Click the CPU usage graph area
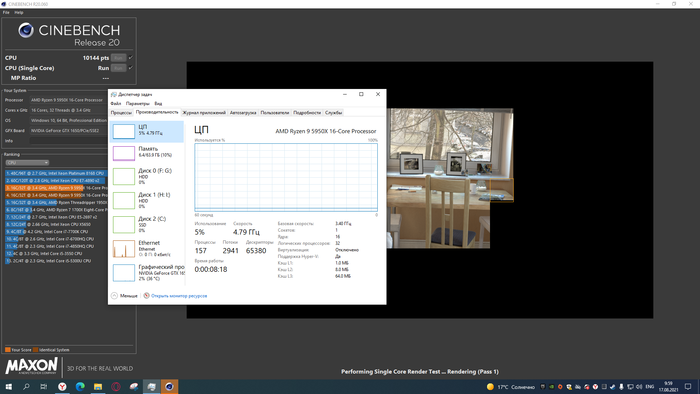 pyautogui.click(x=286, y=177)
